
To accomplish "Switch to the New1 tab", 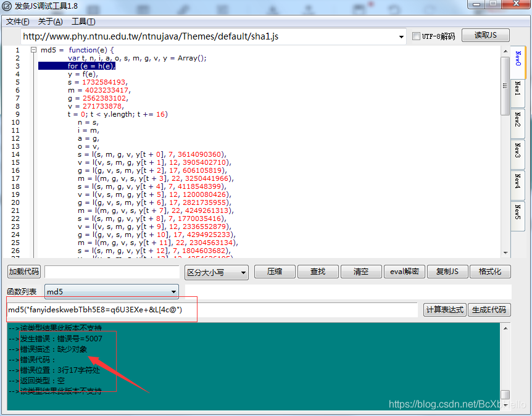I will [x=517, y=93].
